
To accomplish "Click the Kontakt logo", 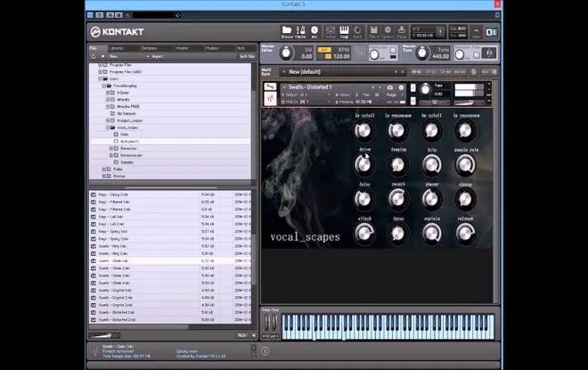I will tap(117, 32).
